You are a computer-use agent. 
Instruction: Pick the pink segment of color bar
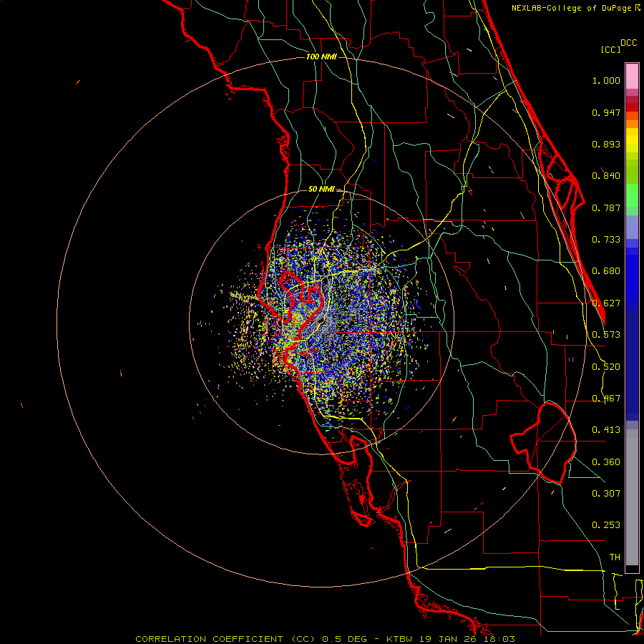click(632, 77)
